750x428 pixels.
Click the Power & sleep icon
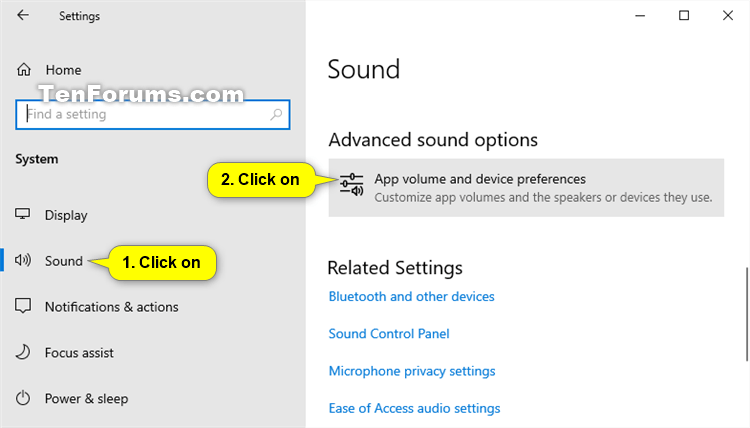click(22, 398)
